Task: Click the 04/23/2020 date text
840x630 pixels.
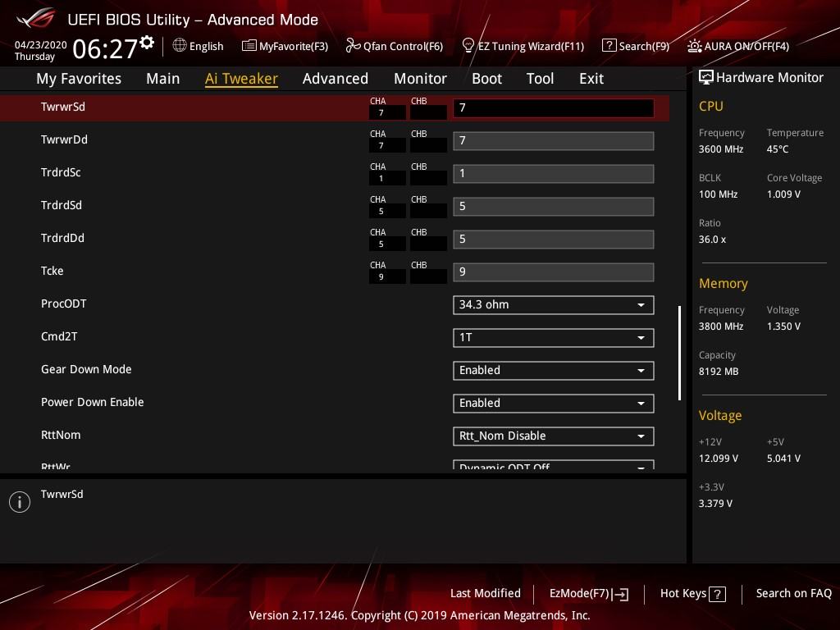Action: (40, 45)
